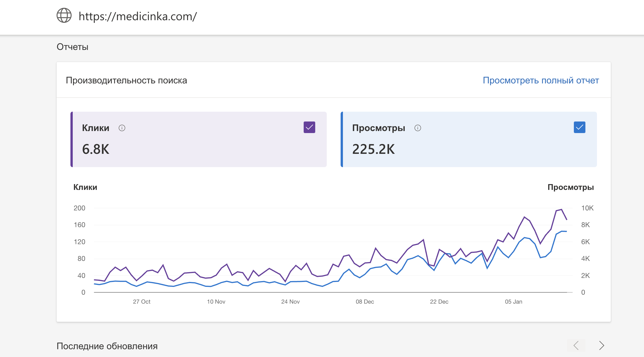
Task: Click info icon next to Клики
Action: 122,128
